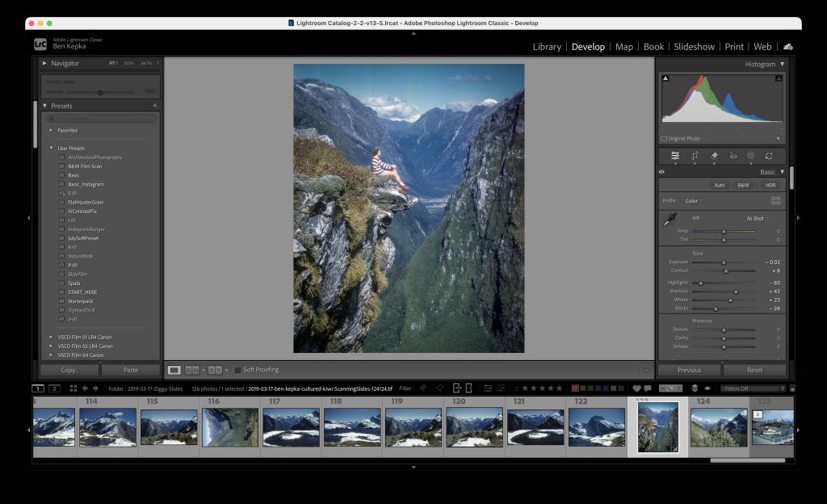This screenshot has height=504, width=827.
Task: Click the Search Presets field
Action: (101, 119)
